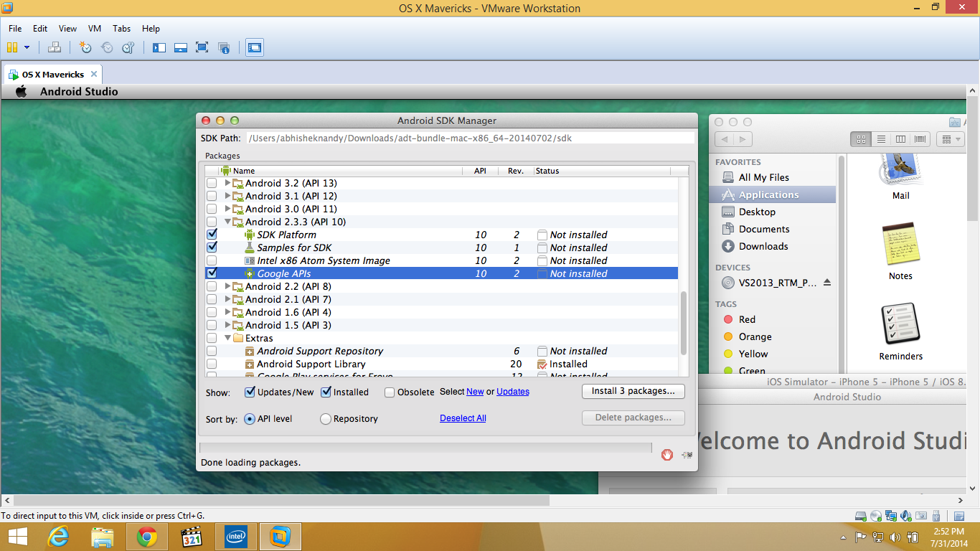
Task: Open Internet Explorer from the taskbar
Action: 58,537
